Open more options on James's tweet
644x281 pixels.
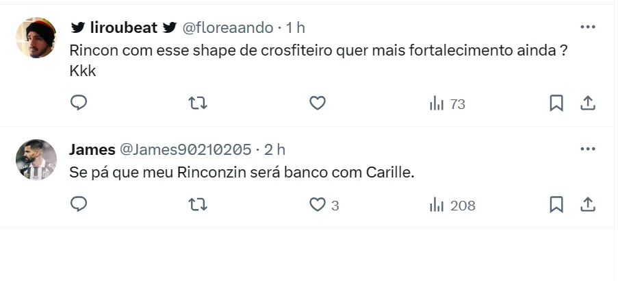587,149
